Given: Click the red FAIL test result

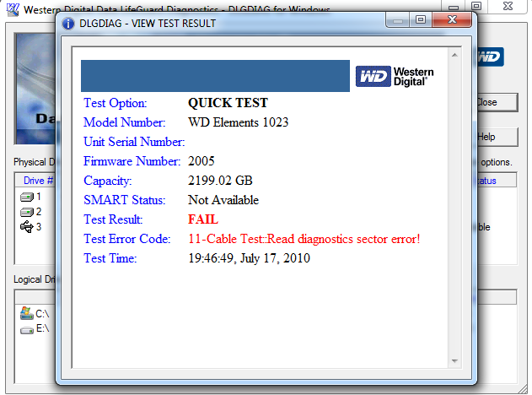Looking at the screenshot, I should pyautogui.click(x=203, y=219).
